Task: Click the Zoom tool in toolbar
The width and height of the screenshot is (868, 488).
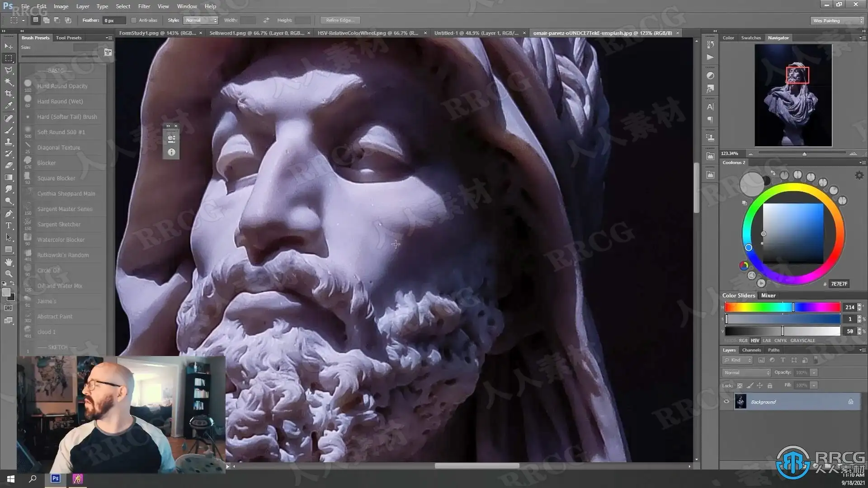Action: (9, 274)
